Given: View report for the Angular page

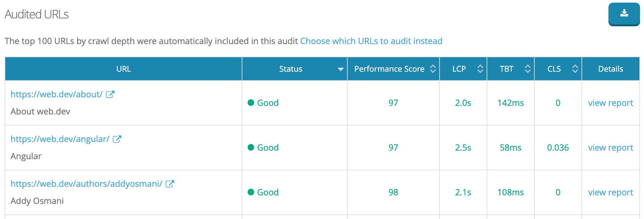Looking at the screenshot, I should tap(610, 148).
